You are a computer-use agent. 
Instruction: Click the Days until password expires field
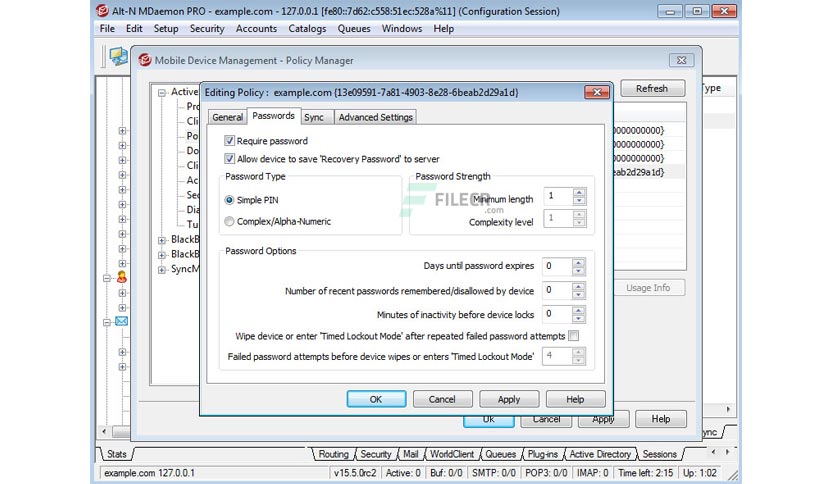pyautogui.click(x=557, y=266)
